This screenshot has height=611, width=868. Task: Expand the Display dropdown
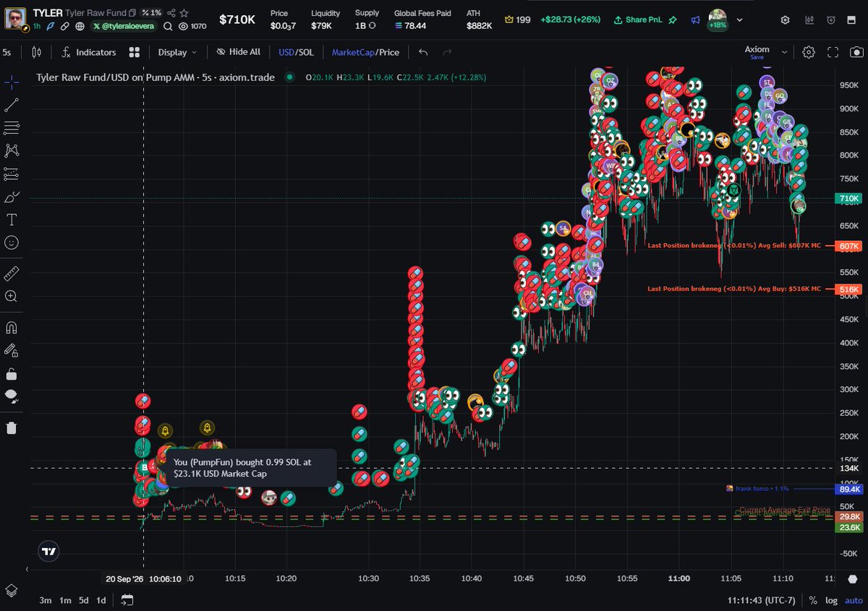coord(177,52)
